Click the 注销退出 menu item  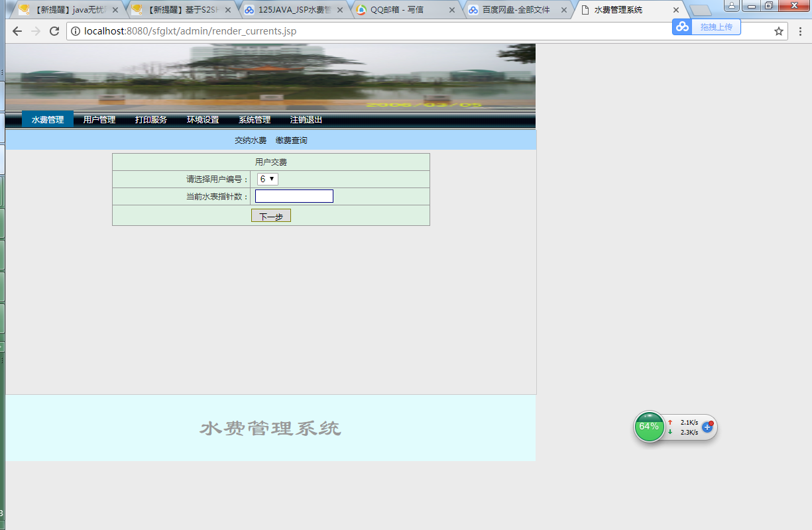point(306,120)
